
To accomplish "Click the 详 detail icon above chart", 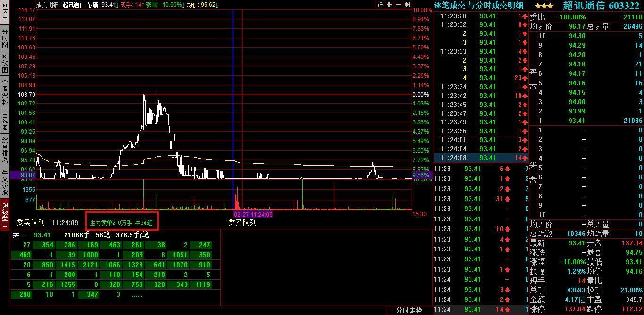I will (380, 5).
